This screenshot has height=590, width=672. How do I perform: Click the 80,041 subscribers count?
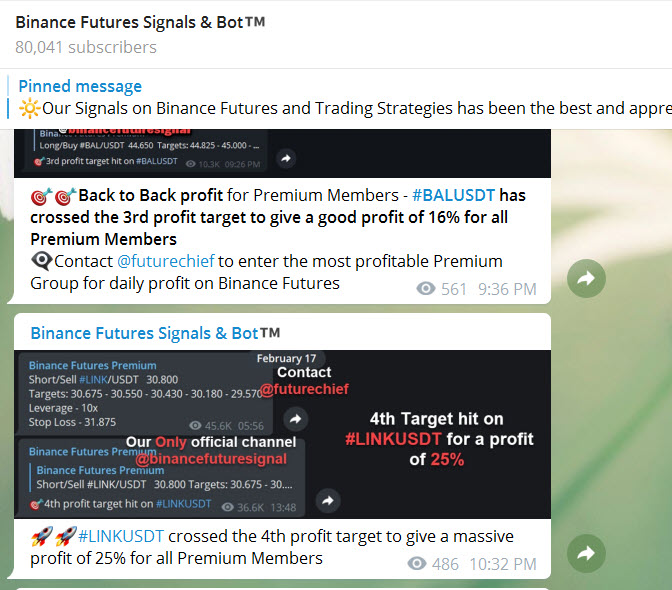pos(86,47)
